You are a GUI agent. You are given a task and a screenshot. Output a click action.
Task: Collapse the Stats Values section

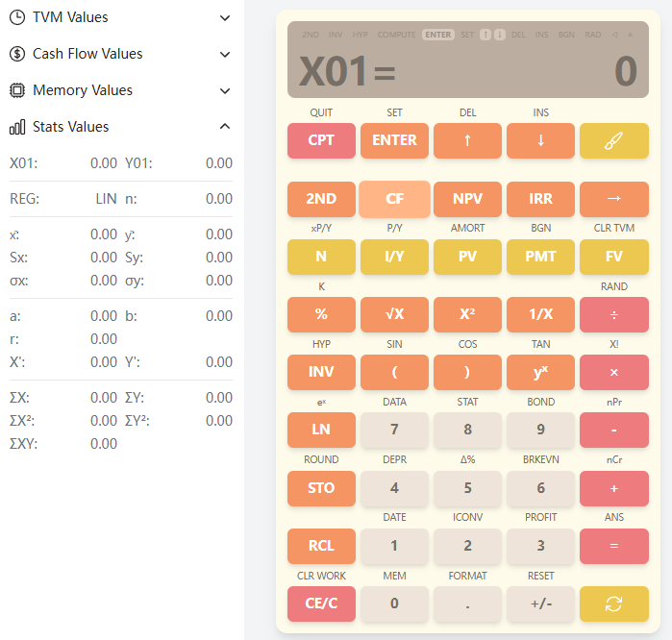click(x=120, y=127)
